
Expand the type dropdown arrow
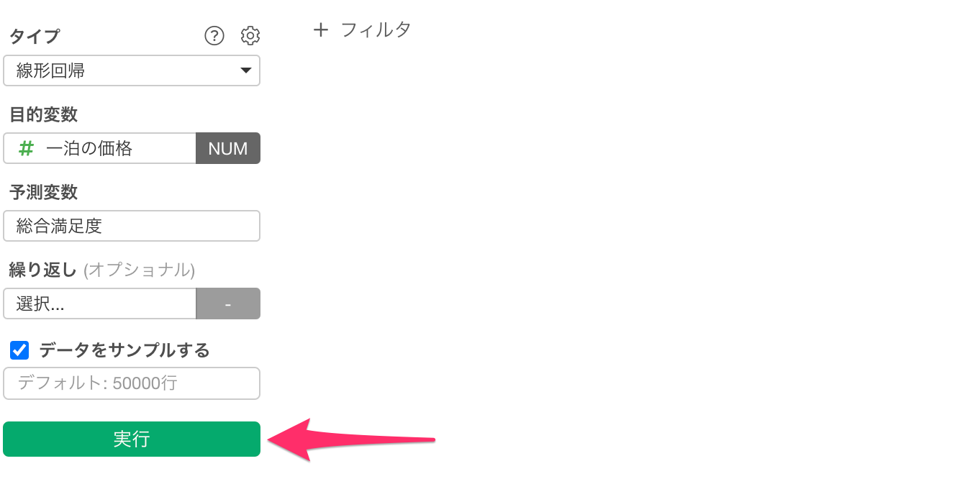tap(245, 70)
